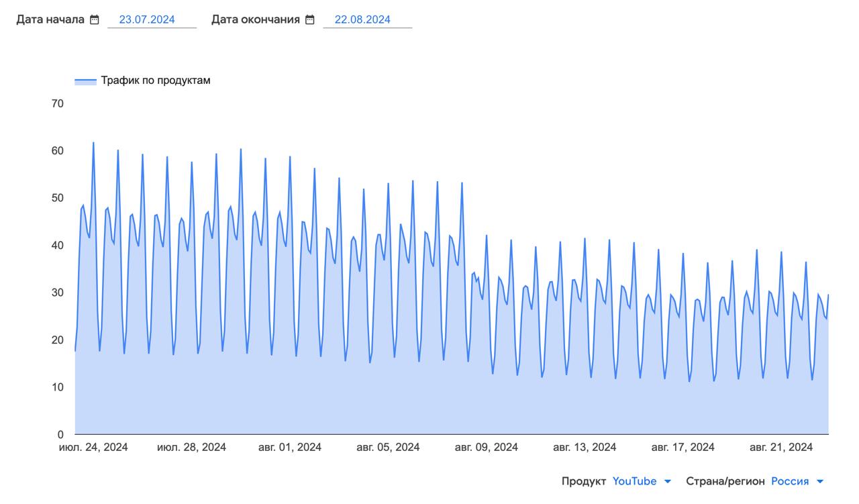Click the Страна/регион label

725,481
